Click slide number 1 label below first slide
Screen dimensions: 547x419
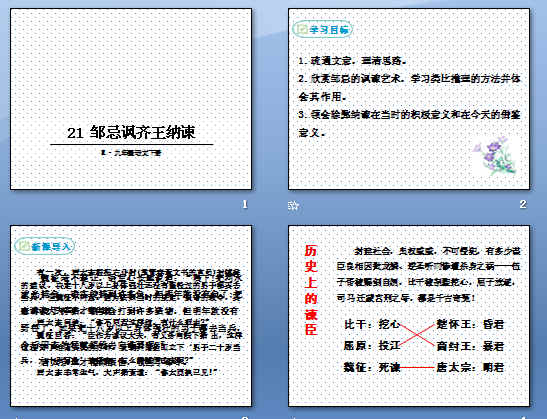click(x=245, y=204)
